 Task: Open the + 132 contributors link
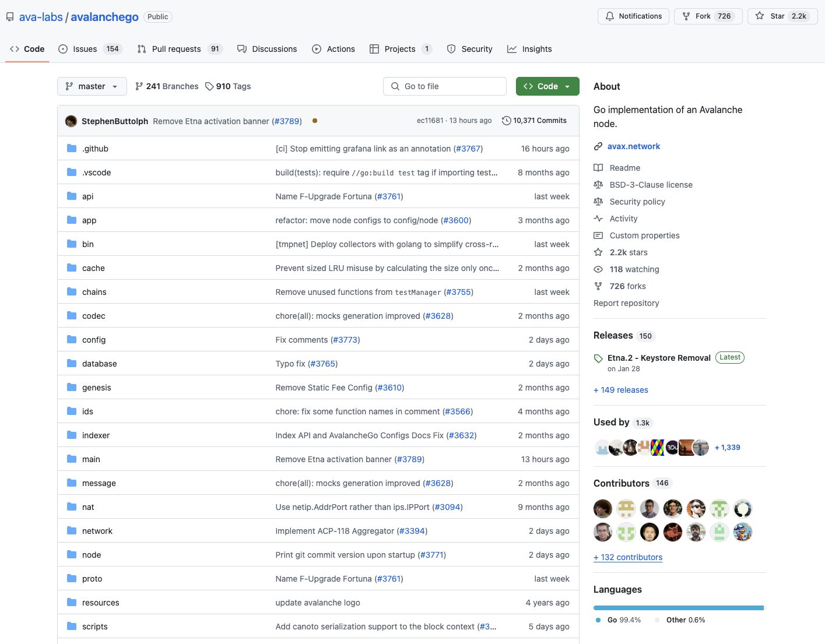pos(628,557)
